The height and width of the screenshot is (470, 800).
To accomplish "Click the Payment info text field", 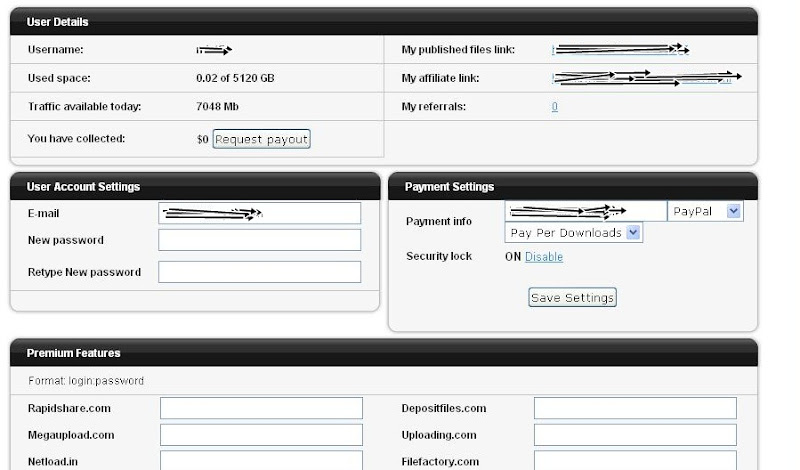I will (x=586, y=211).
